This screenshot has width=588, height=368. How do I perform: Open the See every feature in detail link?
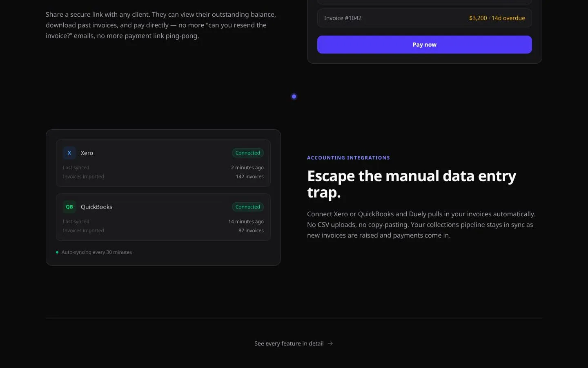(x=294, y=343)
